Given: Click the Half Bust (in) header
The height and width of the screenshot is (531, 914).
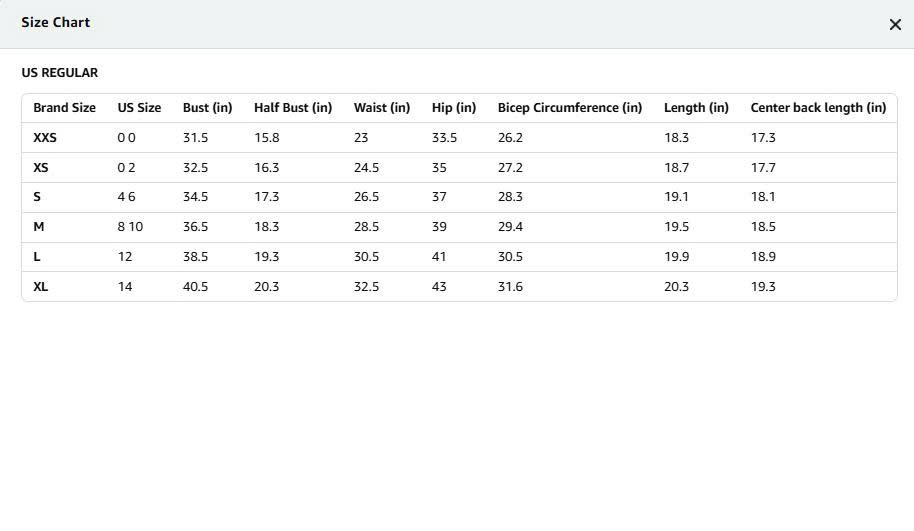Looking at the screenshot, I should [293, 108].
